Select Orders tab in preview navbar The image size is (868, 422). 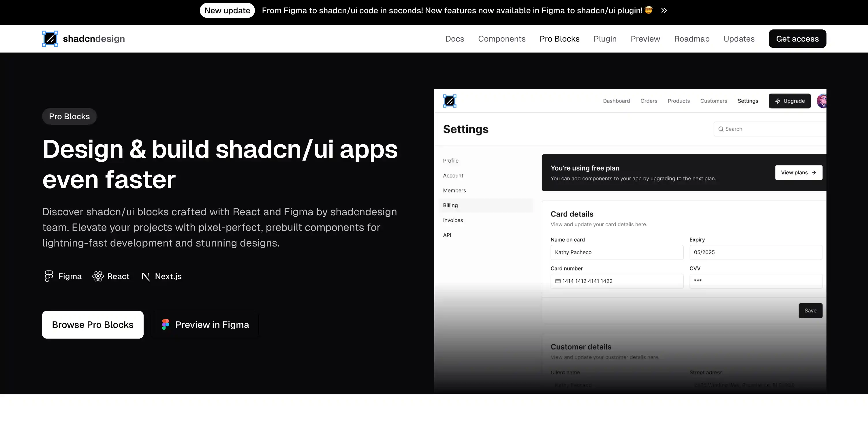pos(649,101)
